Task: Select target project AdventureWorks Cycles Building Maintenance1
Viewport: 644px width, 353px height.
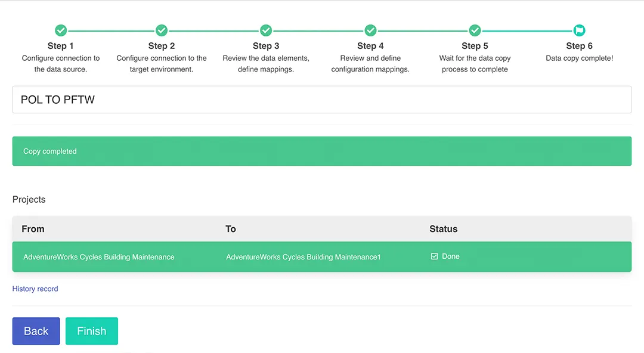Action: coord(303,257)
